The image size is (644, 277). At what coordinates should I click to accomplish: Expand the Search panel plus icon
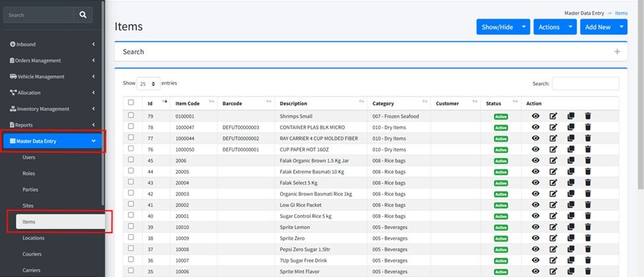[x=617, y=52]
